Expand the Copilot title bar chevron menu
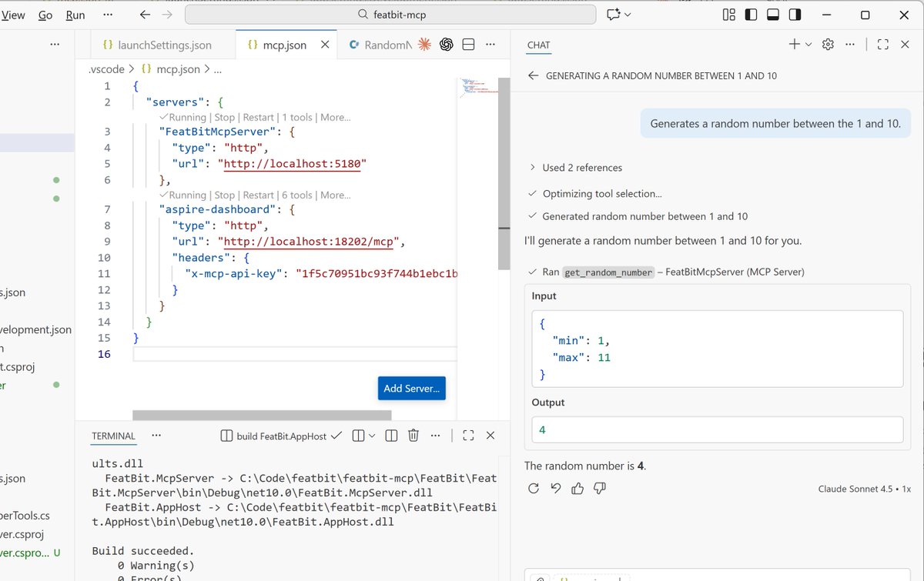 pos(628,15)
